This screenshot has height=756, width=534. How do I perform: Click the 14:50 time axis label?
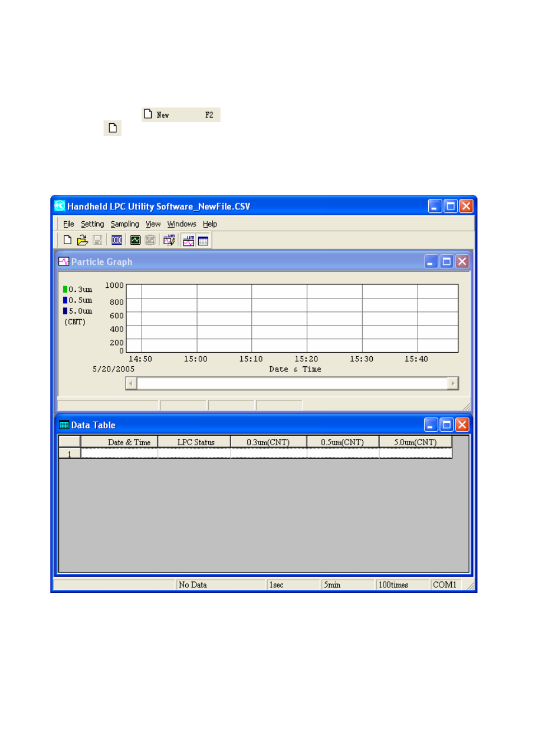click(x=140, y=359)
